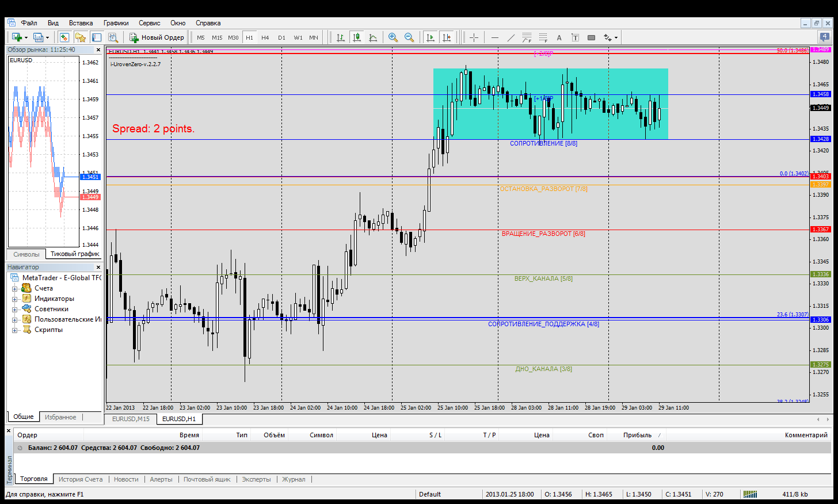The width and height of the screenshot is (838, 504).
Task: Select the text label tool
Action: (575, 37)
